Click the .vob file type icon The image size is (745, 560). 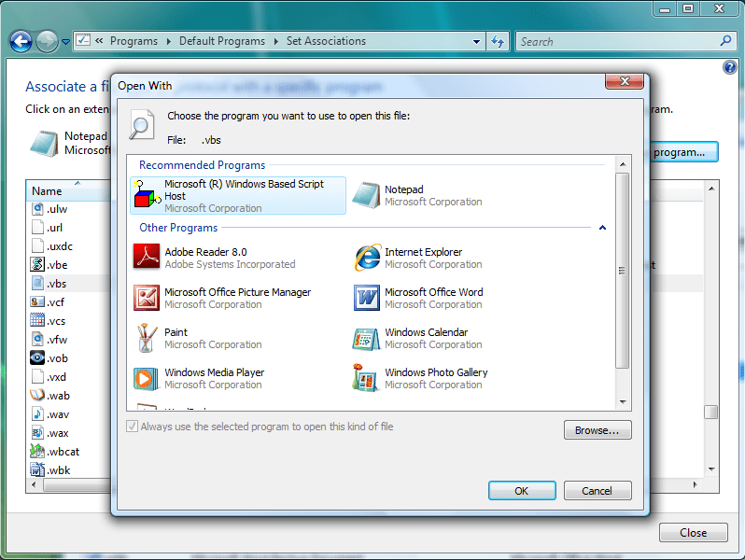coord(37,357)
